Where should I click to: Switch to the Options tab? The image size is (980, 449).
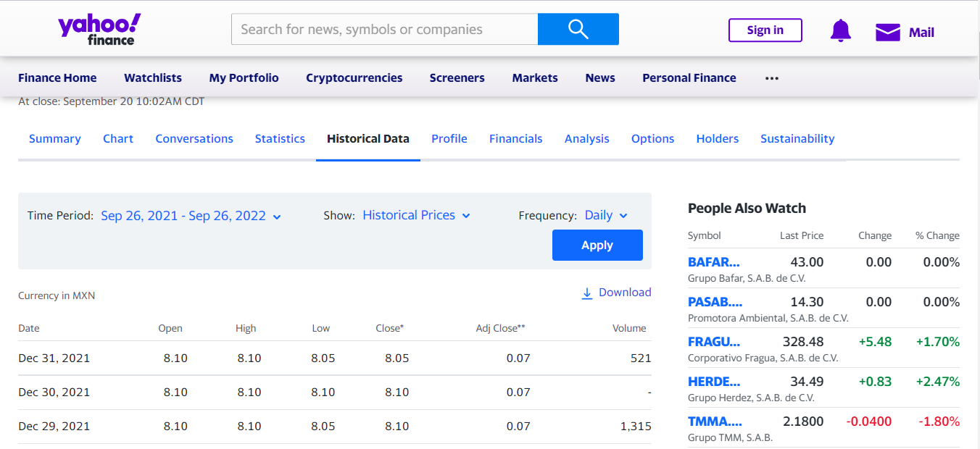click(653, 139)
